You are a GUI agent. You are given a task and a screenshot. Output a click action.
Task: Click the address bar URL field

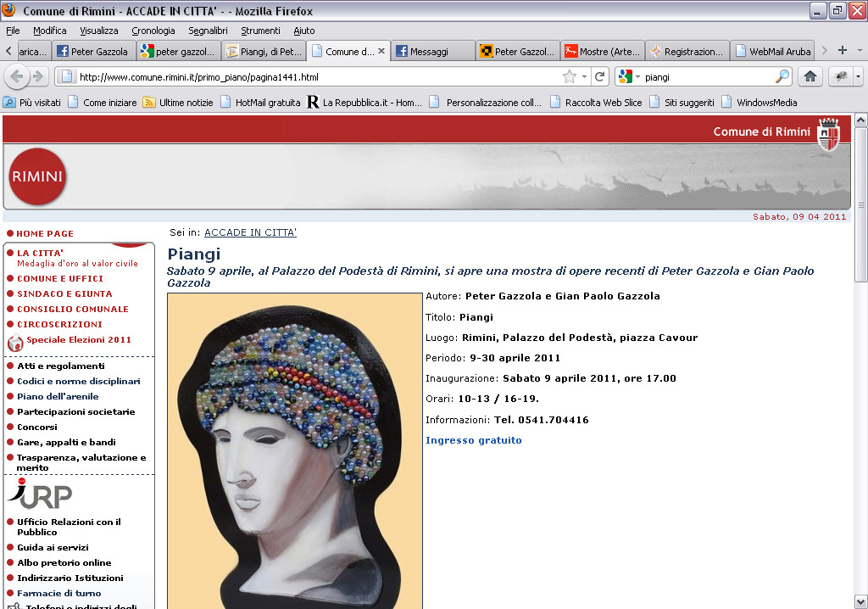(319, 77)
